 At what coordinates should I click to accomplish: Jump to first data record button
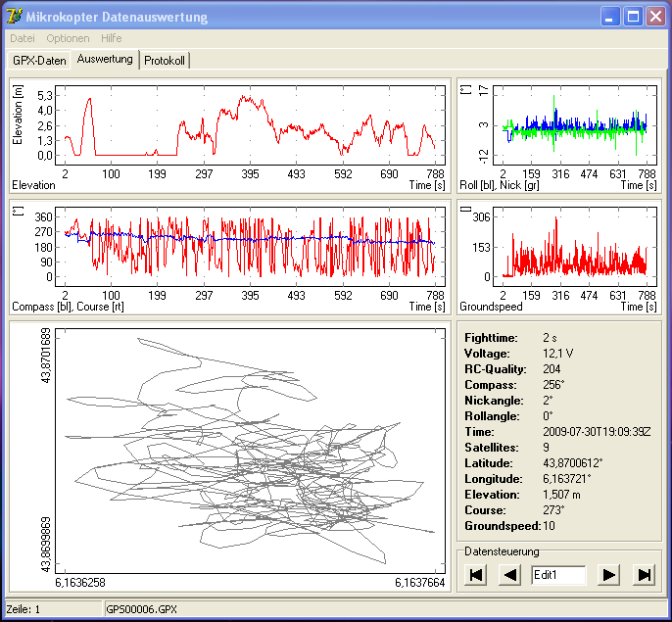click(x=477, y=575)
